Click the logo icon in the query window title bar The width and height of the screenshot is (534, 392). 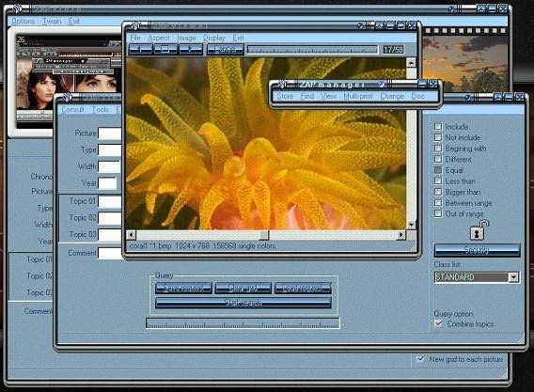(x=67, y=98)
